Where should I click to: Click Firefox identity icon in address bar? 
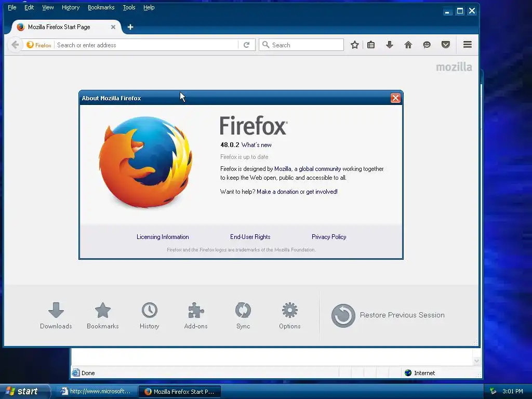point(38,45)
